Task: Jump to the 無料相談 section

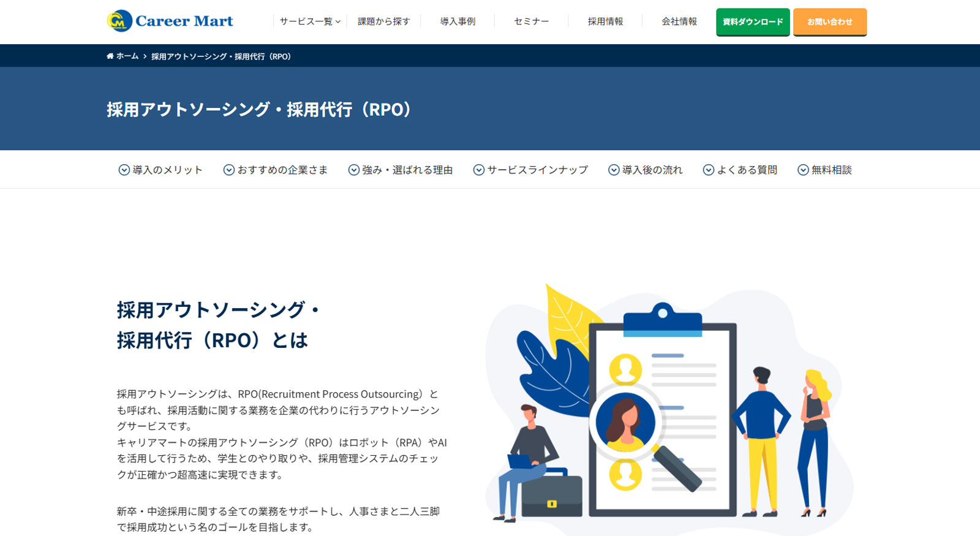Action: [x=832, y=170]
